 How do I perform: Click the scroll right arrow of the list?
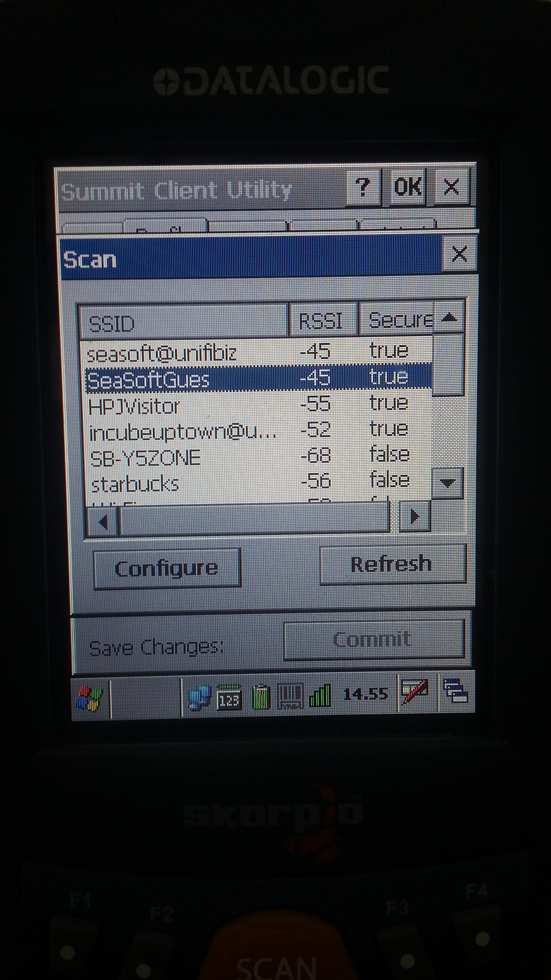[x=415, y=516]
